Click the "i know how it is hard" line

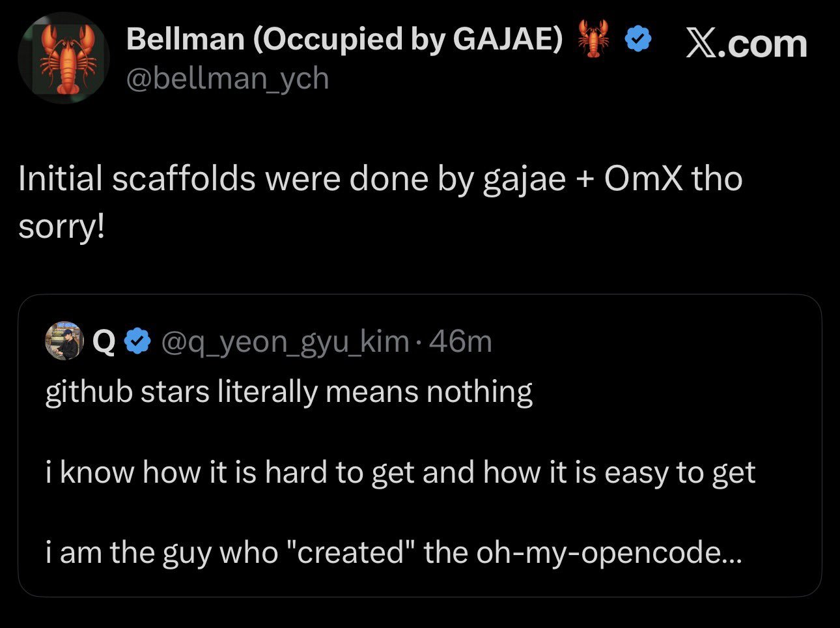(x=400, y=472)
